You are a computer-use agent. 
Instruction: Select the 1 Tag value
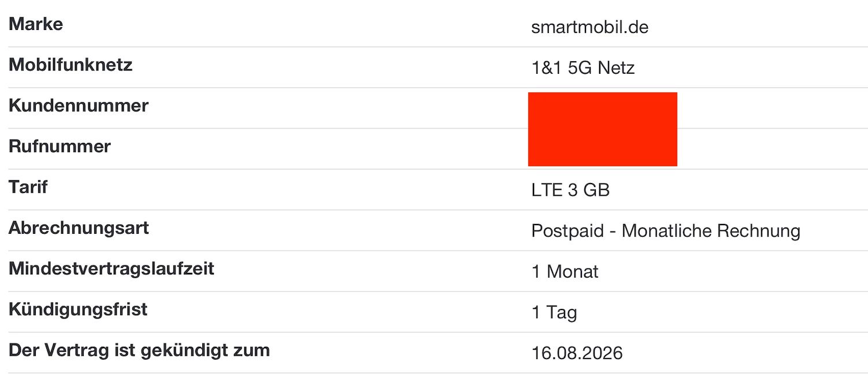[x=554, y=313]
